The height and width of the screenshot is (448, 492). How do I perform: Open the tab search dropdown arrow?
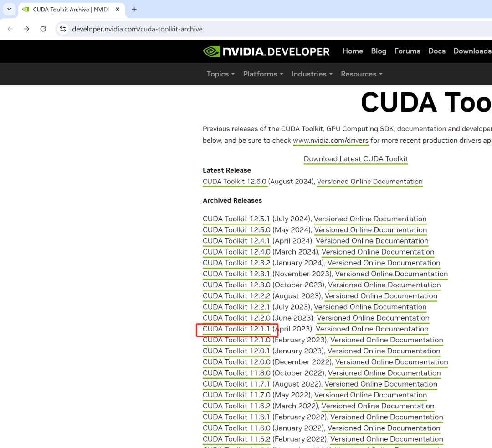[x=10, y=10]
